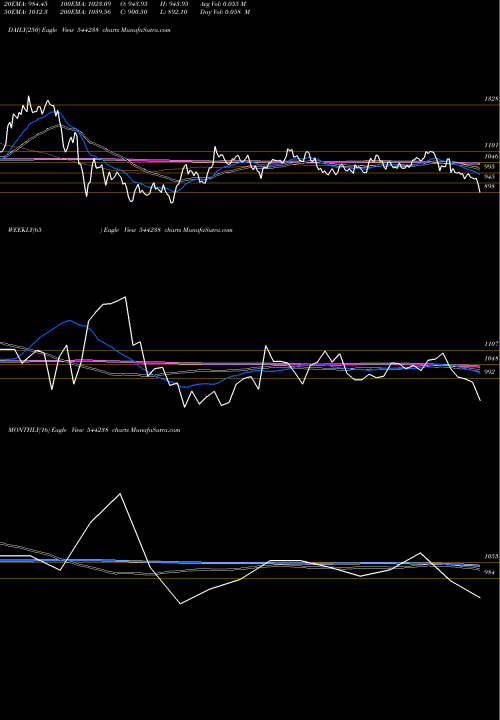
Task: Select the close price "C:" value
Action: tap(134, 12)
